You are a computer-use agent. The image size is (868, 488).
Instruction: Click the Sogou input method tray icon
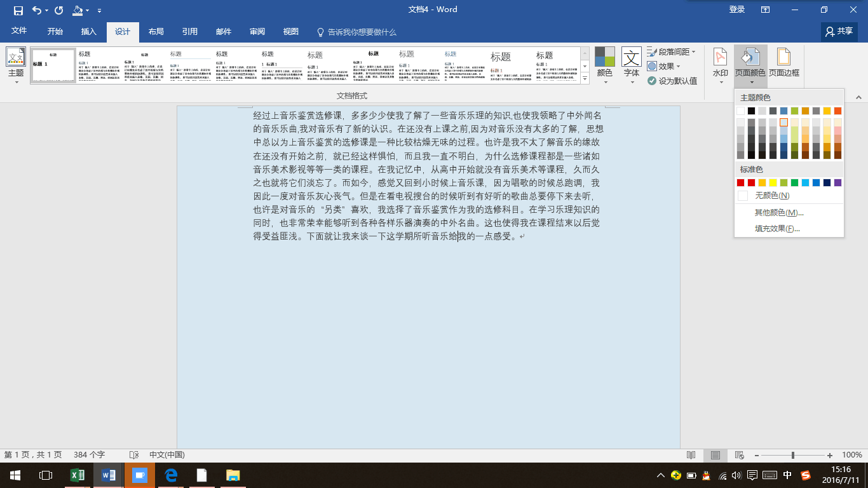[x=806, y=475]
